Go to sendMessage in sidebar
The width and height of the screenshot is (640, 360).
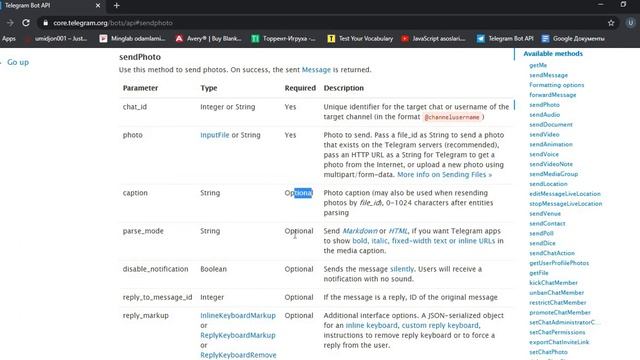tap(548, 75)
